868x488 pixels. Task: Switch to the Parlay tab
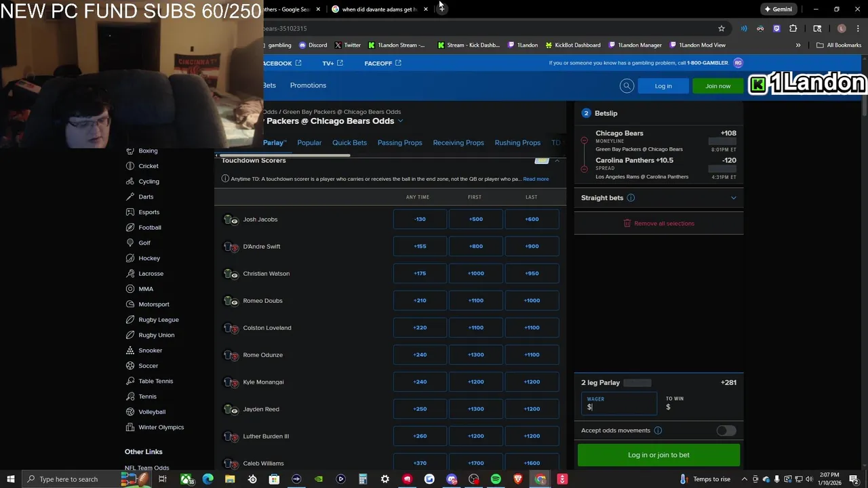275,143
